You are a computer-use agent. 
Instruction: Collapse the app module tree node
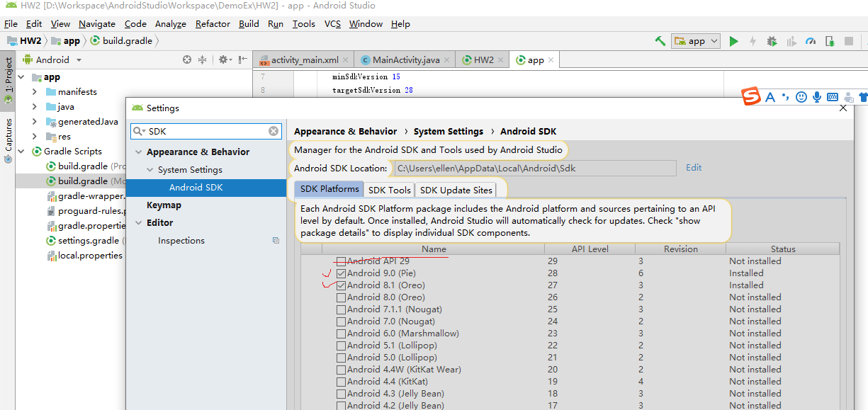(x=21, y=77)
